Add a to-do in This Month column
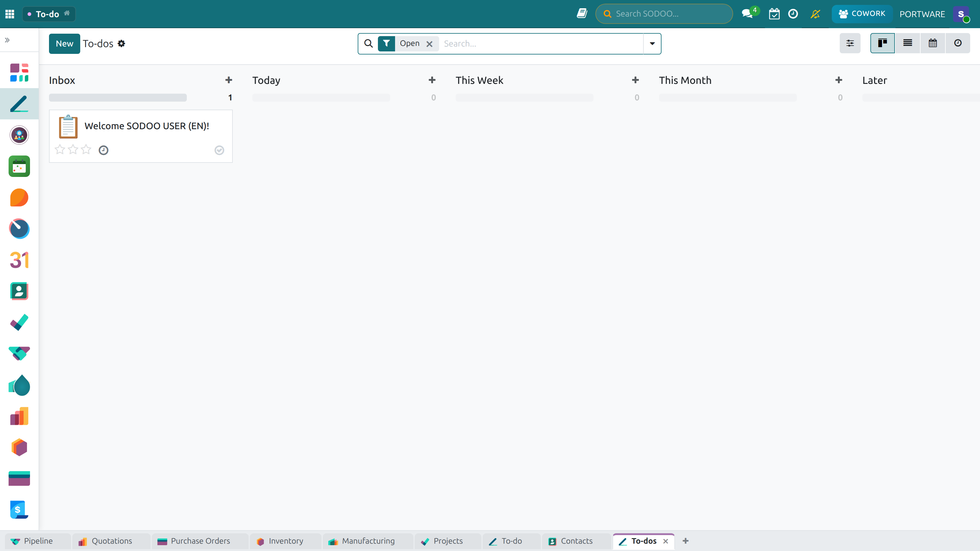 839,80
